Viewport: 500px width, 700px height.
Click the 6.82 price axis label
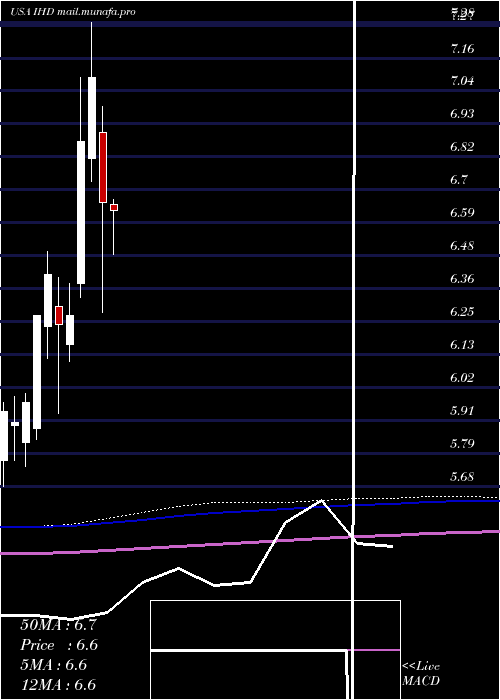coord(462,147)
